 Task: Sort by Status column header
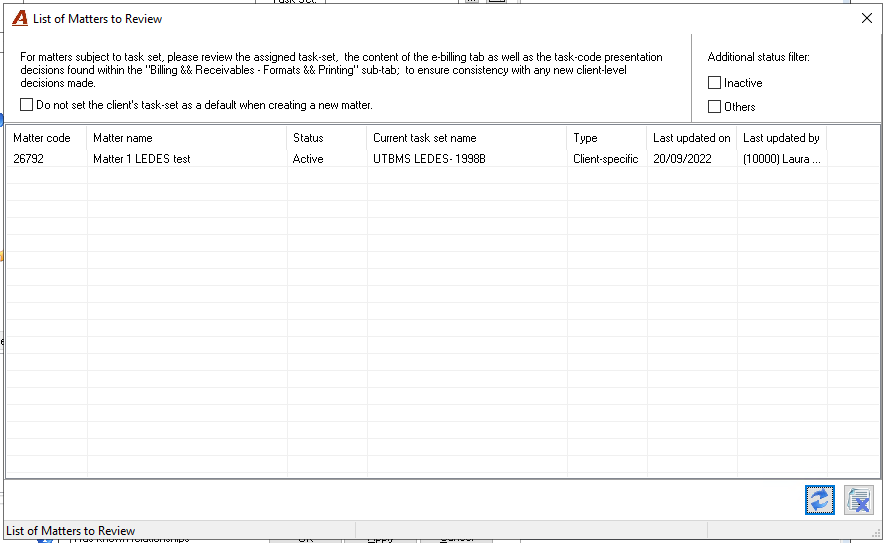pyautogui.click(x=327, y=138)
